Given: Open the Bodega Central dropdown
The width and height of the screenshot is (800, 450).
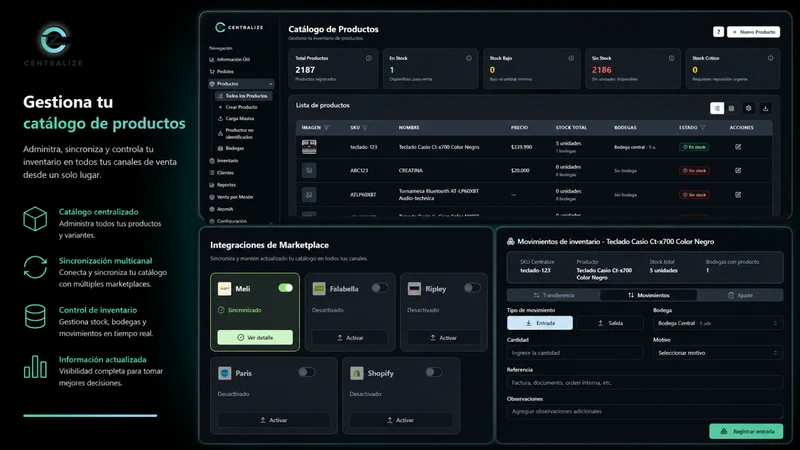Looking at the screenshot, I should [x=717, y=323].
